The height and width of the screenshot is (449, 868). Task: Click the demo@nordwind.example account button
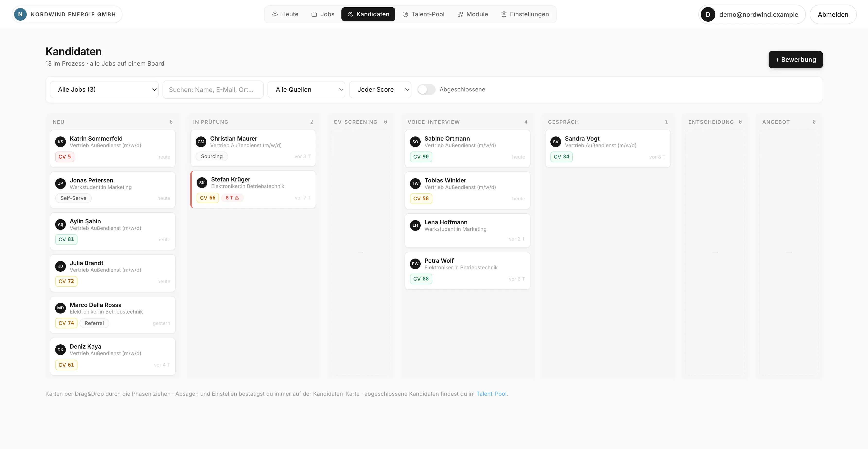(x=752, y=15)
